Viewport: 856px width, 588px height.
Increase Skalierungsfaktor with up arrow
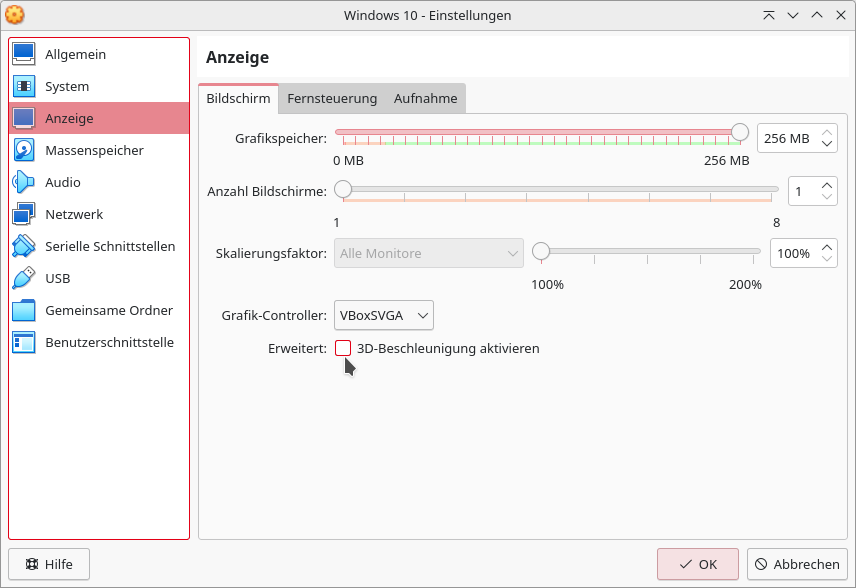pyautogui.click(x=827, y=248)
